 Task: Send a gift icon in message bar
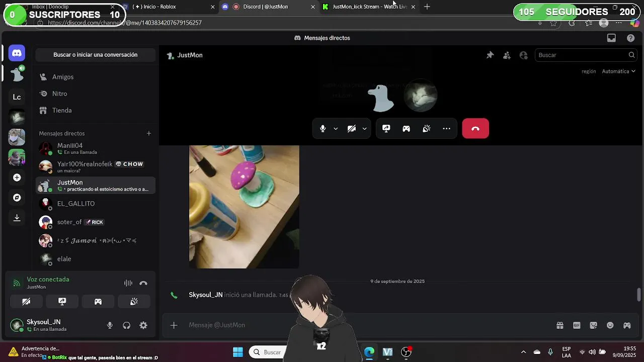click(560, 325)
